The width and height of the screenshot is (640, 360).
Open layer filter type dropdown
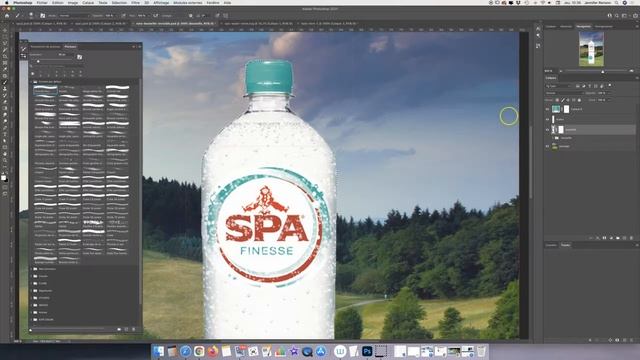[x=558, y=86]
